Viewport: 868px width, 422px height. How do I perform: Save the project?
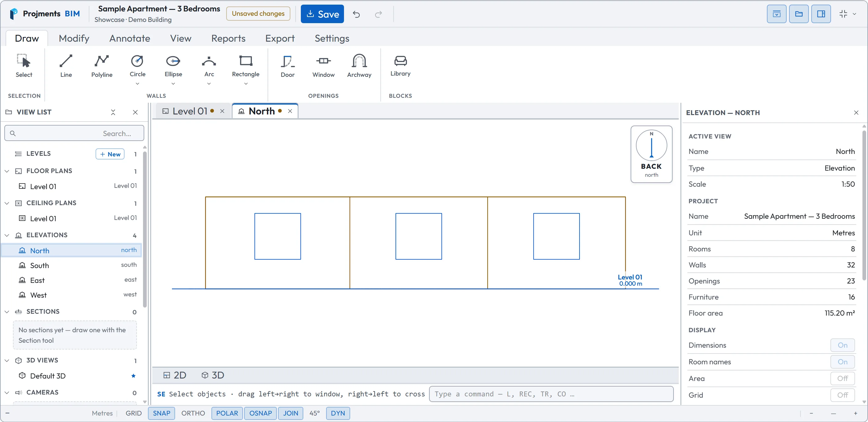pos(322,14)
